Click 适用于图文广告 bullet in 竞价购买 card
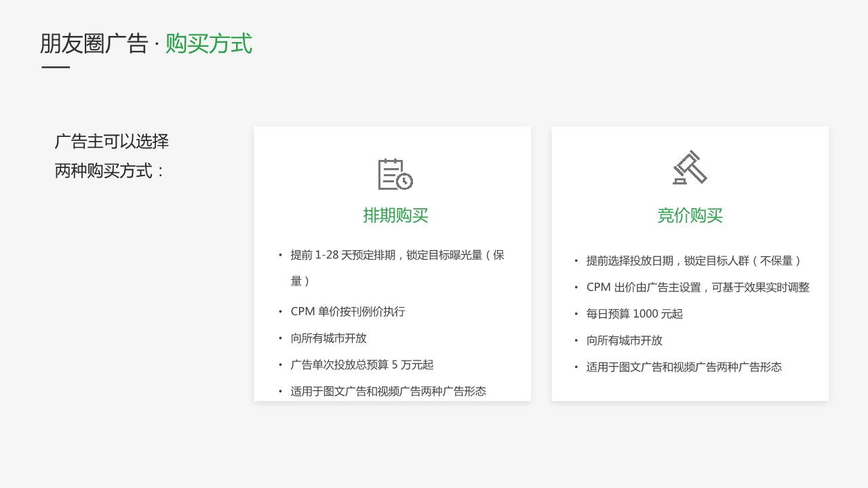 coord(684,367)
